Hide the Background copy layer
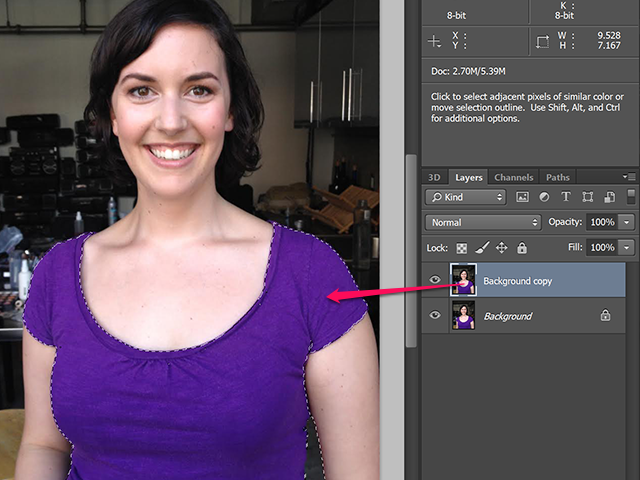This screenshot has height=480, width=640. tap(435, 280)
